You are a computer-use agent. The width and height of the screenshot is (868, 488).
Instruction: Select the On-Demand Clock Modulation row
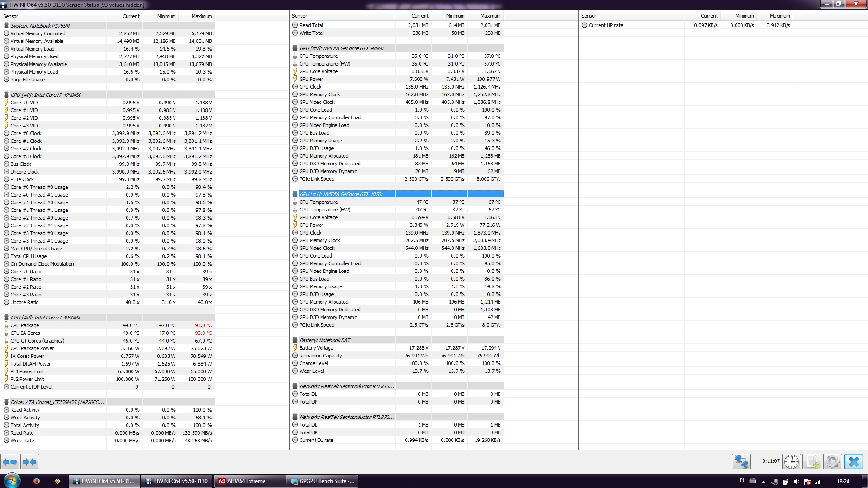click(x=108, y=264)
